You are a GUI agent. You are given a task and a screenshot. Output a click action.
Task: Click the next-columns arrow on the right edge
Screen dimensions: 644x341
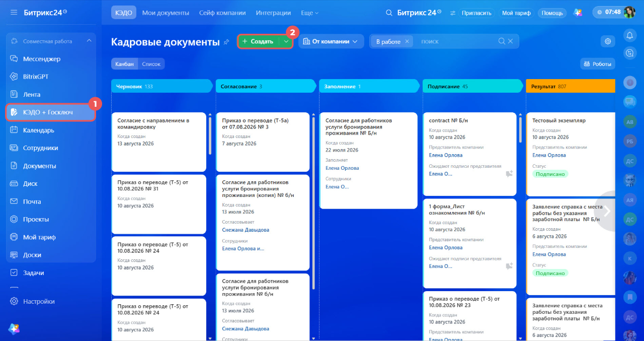tap(607, 211)
